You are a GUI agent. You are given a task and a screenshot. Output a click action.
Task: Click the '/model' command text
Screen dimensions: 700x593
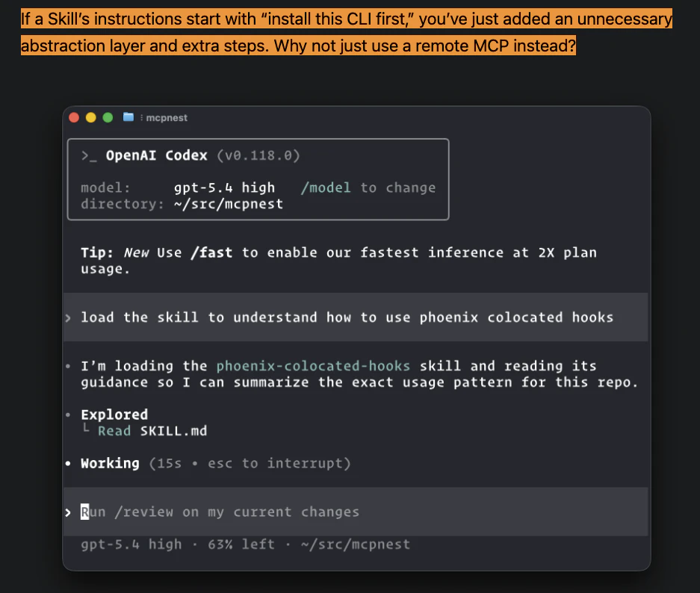coord(326,188)
